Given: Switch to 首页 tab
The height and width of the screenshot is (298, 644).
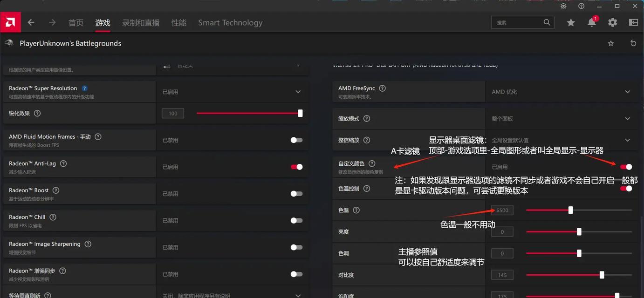Looking at the screenshot, I should point(76,22).
